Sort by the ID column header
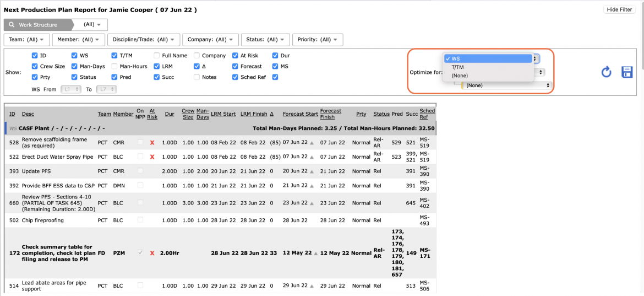The image size is (644, 296). [12, 114]
